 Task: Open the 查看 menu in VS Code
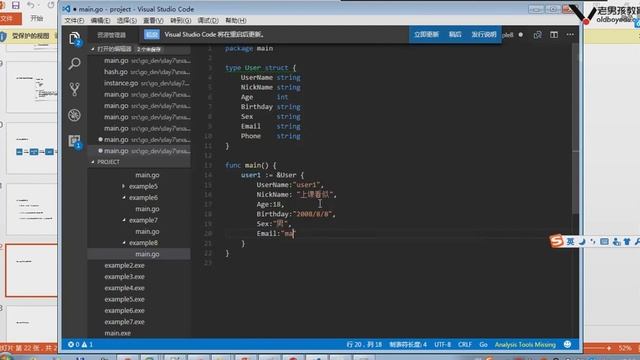153,20
